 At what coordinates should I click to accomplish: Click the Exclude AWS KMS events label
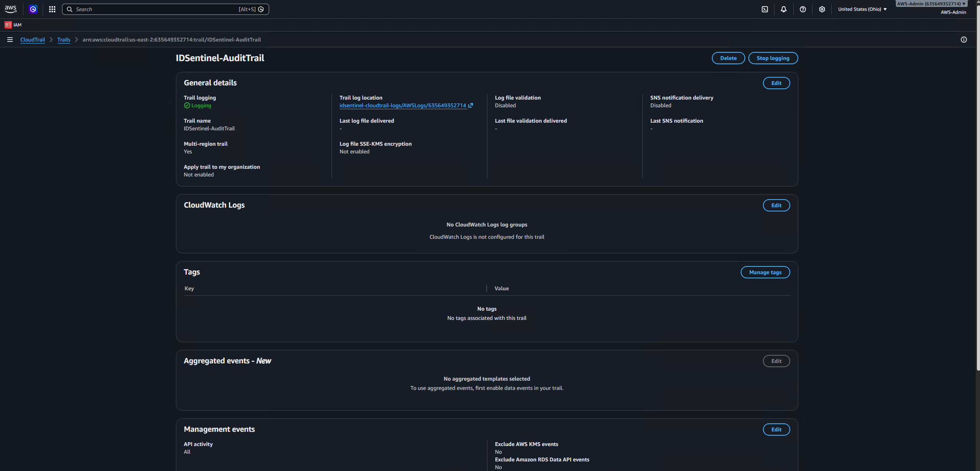coord(527,444)
